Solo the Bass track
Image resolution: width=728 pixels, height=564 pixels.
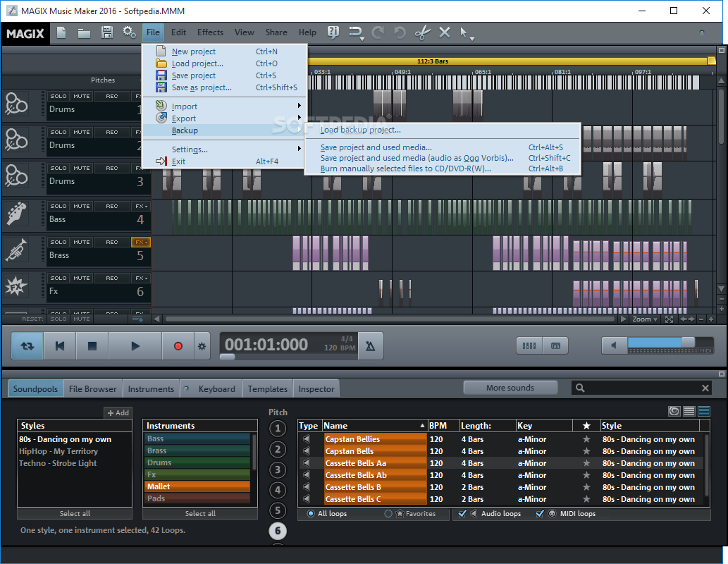pos(58,206)
